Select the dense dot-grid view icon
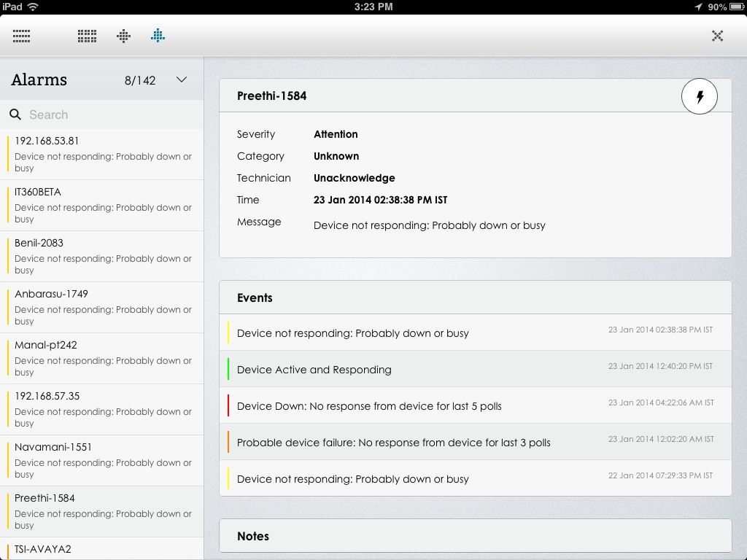 88,36
